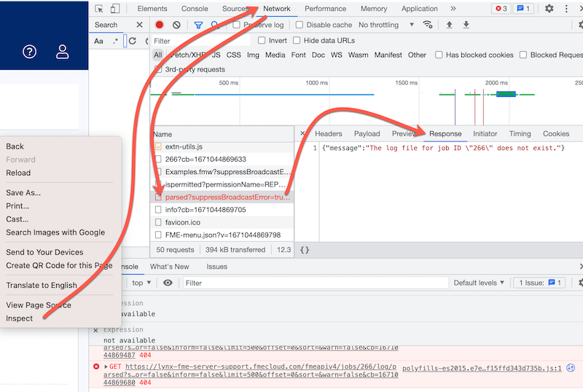Choose Reload from context menu

(18, 173)
